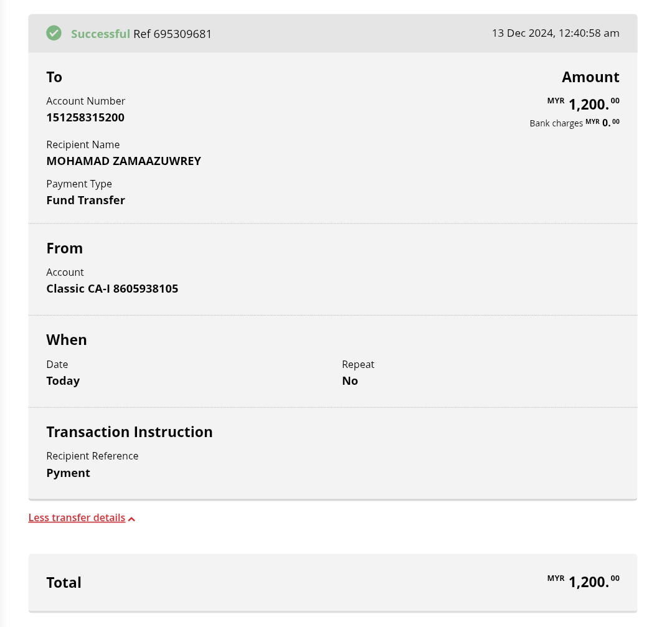Click the recipient account number 151258315200
This screenshot has height=627, width=672.
[x=85, y=117]
